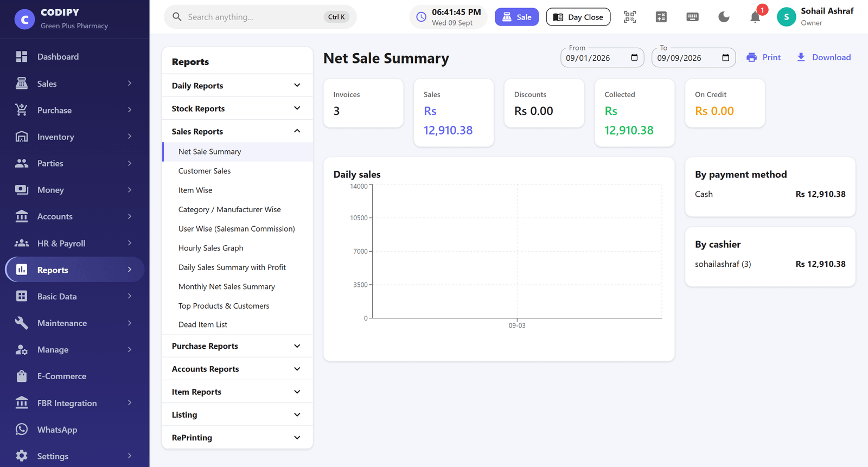Viewport: 868px width, 467px height.
Task: Click the From date calendar icon
Action: click(x=634, y=57)
